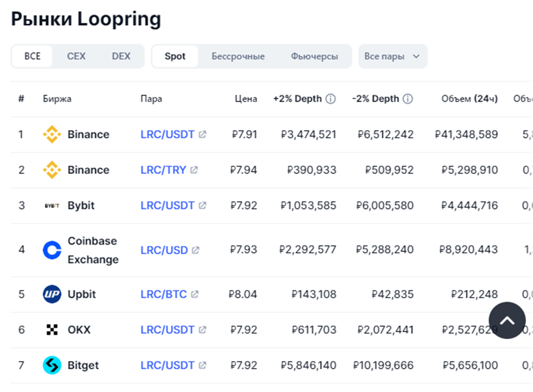
Task: Switch to the CEX tab
Action: [76, 56]
